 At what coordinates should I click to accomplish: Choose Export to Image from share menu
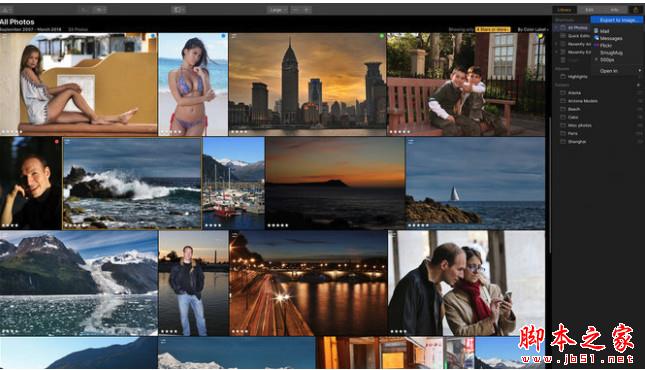[x=616, y=20]
